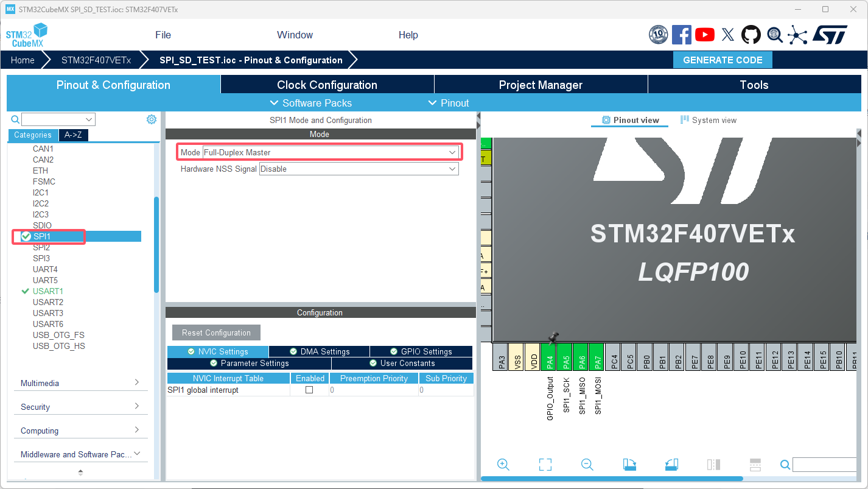Screen dimensions: 868x489
Task: Click the GENERATE CODE button
Action: click(x=723, y=60)
